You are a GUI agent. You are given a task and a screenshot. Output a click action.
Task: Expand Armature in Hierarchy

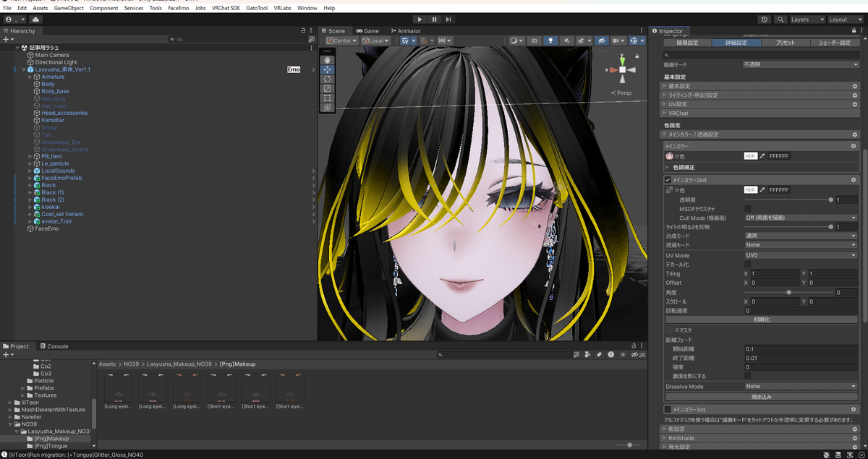(x=30, y=77)
